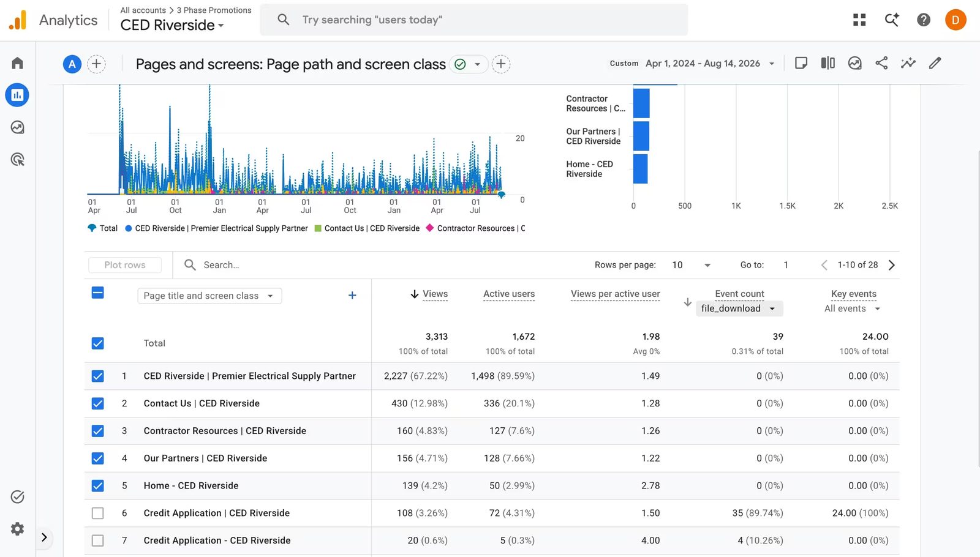Toggle the compare columns icon
This screenshot has height=557, width=980.
pos(828,63)
